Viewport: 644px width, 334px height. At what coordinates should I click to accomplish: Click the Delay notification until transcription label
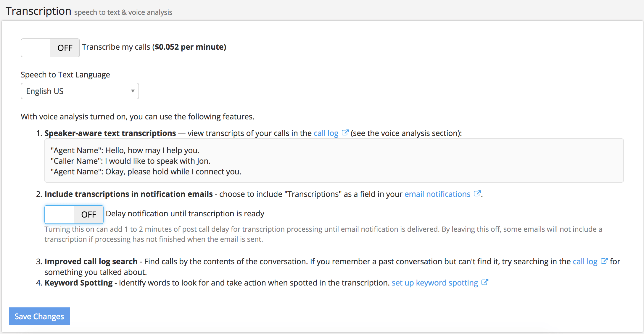tap(185, 214)
